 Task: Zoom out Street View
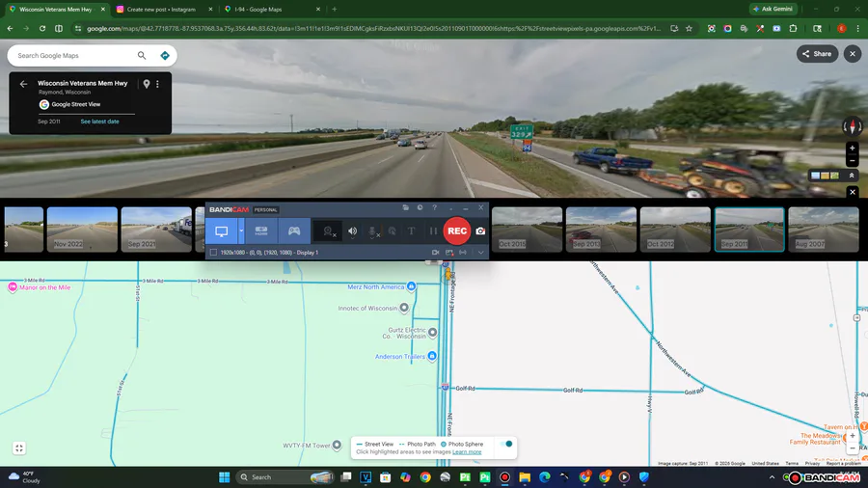click(853, 161)
